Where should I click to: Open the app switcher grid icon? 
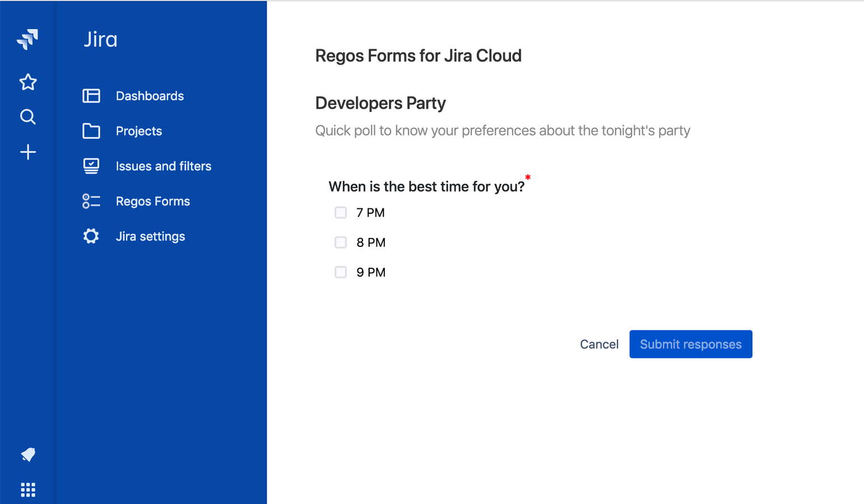[28, 490]
